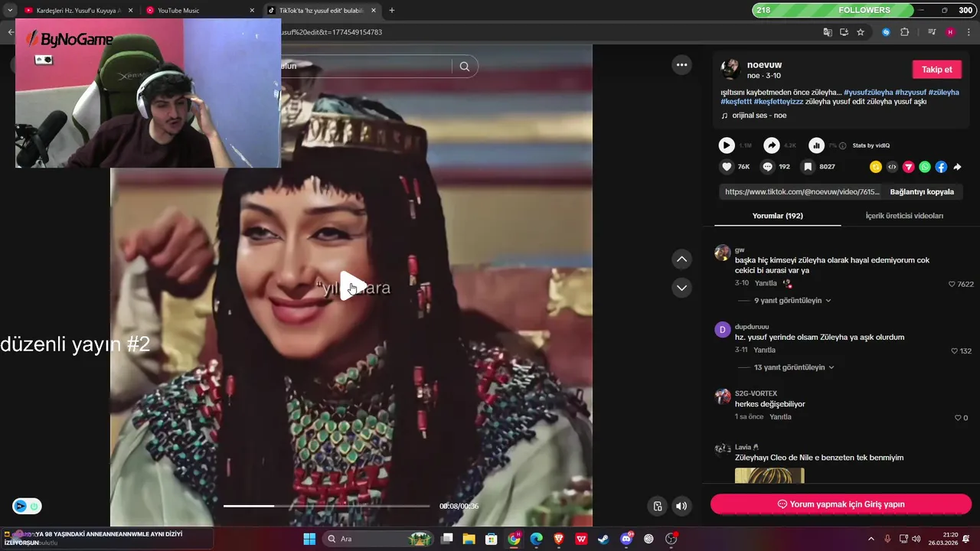This screenshot has width=980, height=551.
Task: Switch to the YouTube Music browser tab
Action: coord(199,11)
